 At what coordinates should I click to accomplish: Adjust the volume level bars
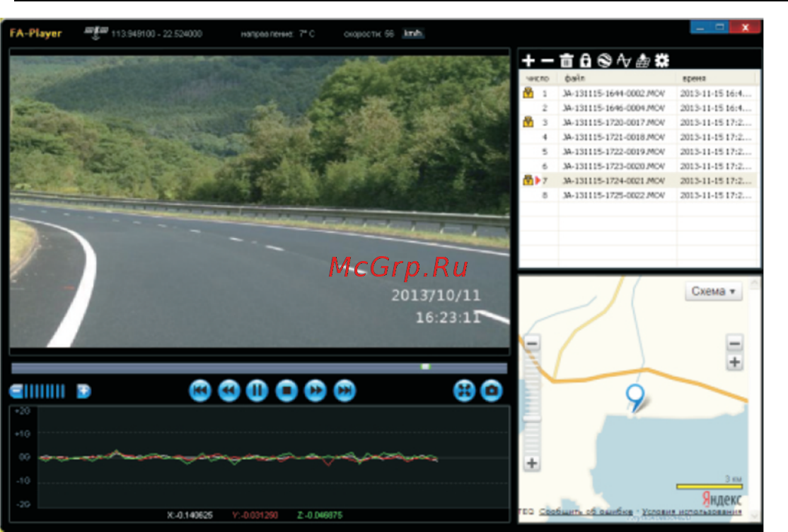[45, 391]
